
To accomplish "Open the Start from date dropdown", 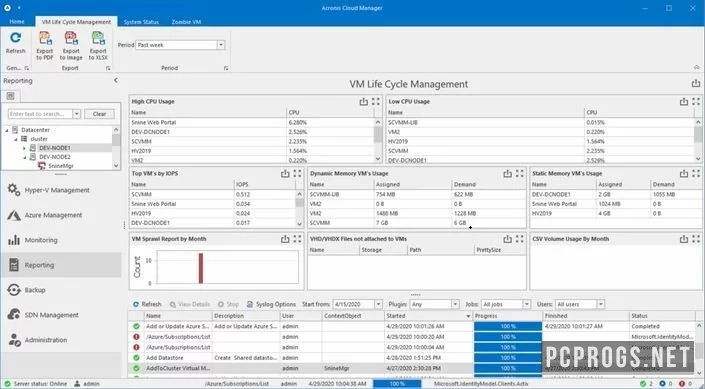I will coord(378,304).
